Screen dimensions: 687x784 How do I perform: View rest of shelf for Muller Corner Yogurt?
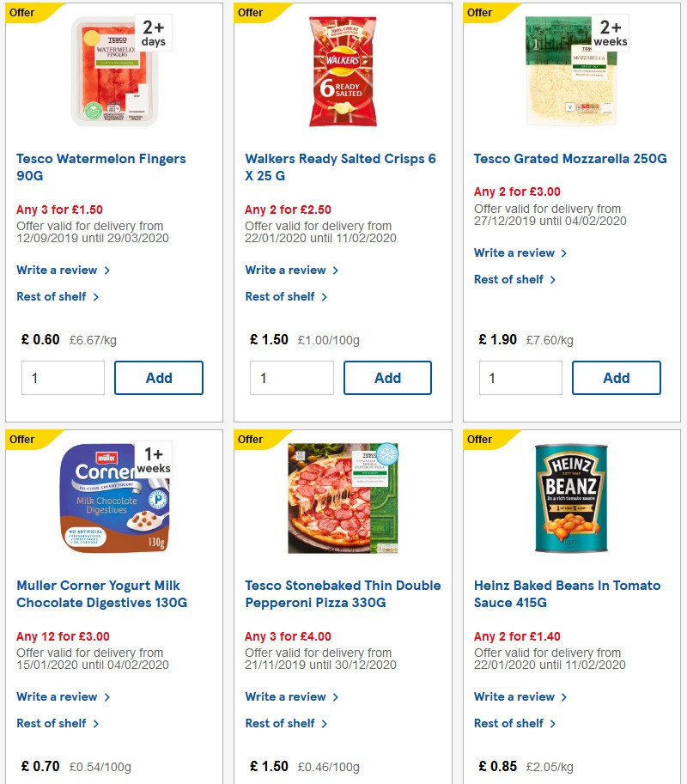point(50,723)
